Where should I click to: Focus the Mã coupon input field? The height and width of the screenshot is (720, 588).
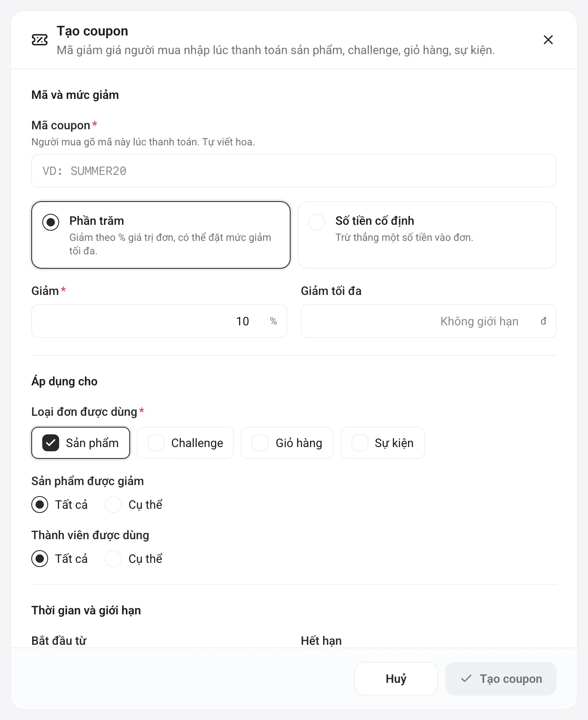pyautogui.click(x=294, y=171)
